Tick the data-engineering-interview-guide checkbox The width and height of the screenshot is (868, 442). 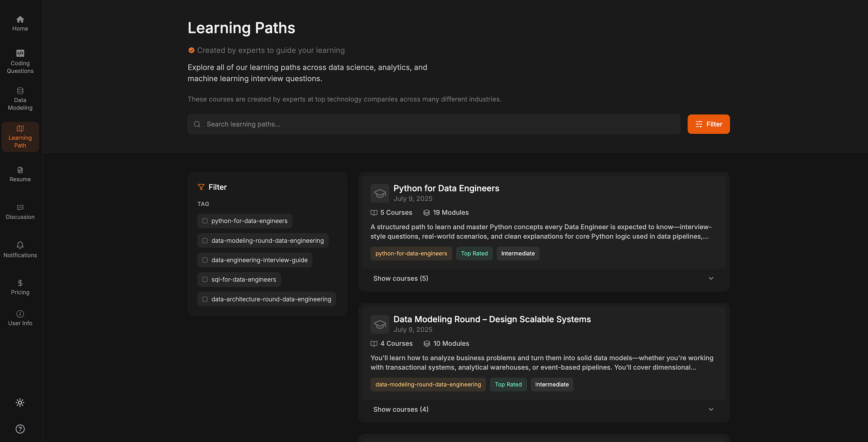(x=205, y=260)
